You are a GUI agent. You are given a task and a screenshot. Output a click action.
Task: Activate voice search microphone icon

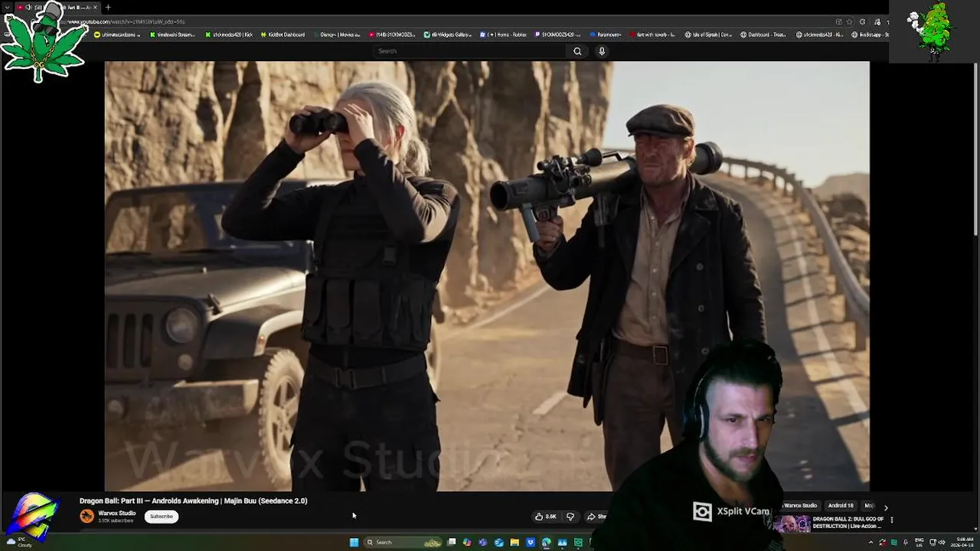click(602, 51)
